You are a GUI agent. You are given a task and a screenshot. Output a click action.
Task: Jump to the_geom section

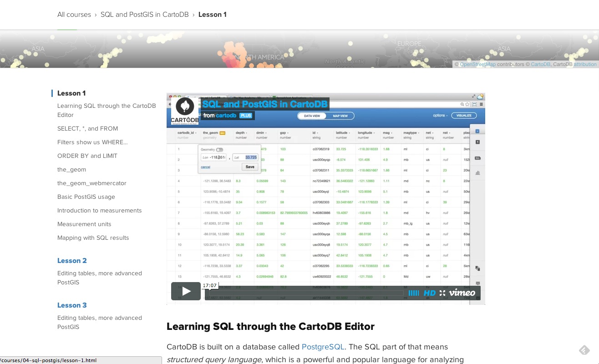[x=71, y=170]
